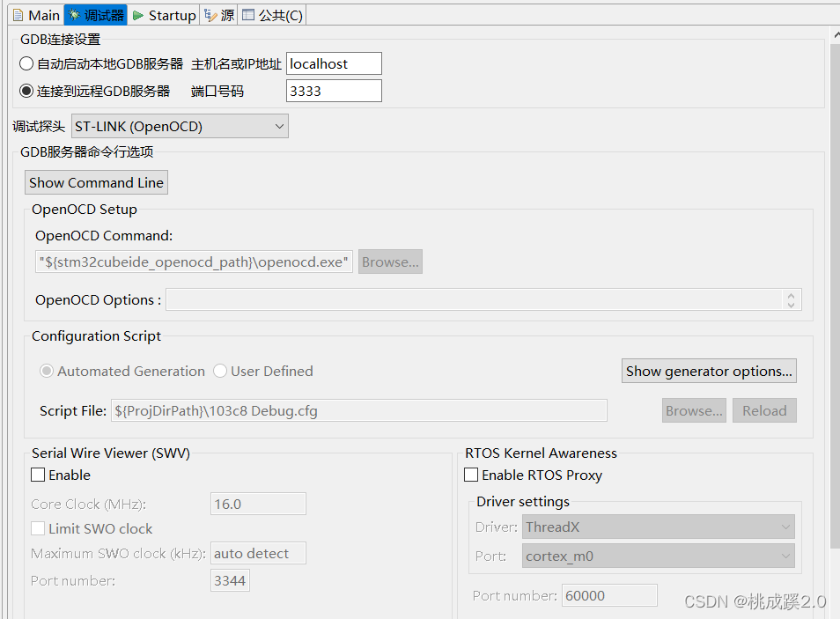Open the 调试器 debugger tab
Image resolution: width=840 pixels, height=619 pixels.
(x=96, y=15)
